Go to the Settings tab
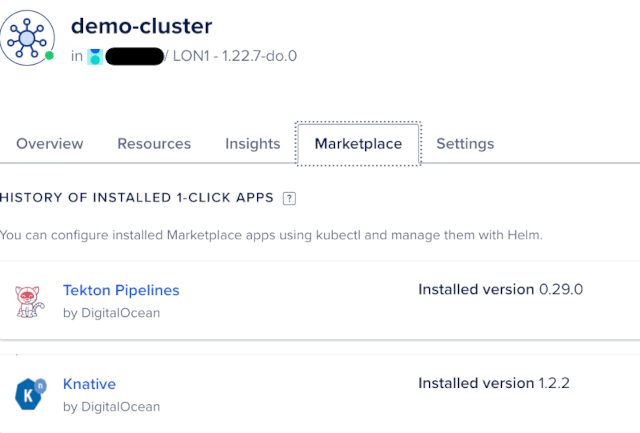This screenshot has width=640, height=433. (465, 144)
